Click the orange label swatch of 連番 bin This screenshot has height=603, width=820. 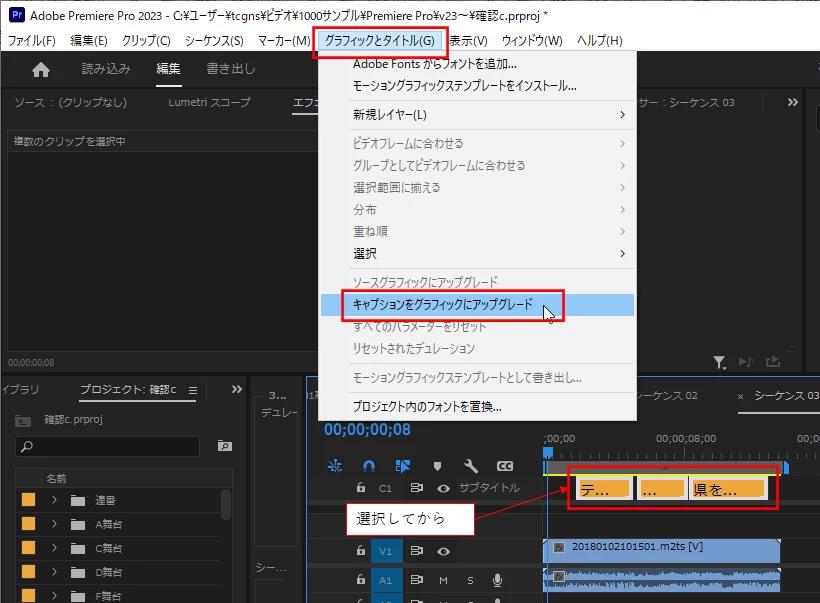click(x=28, y=499)
